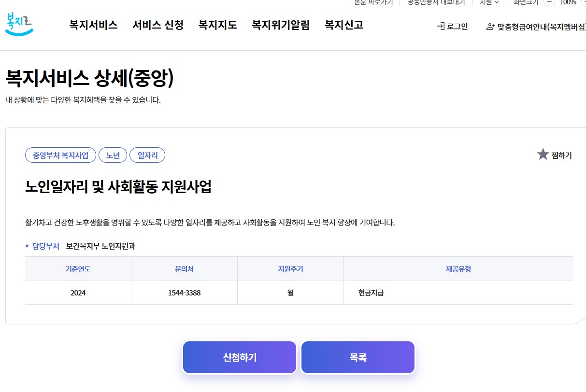Open the 서비스 신청 menu
586x392 pixels.
[157, 25]
